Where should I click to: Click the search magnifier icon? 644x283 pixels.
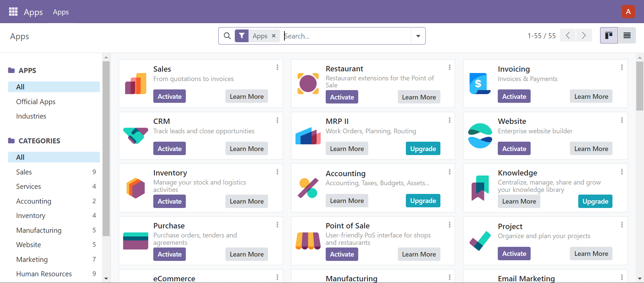pos(227,36)
